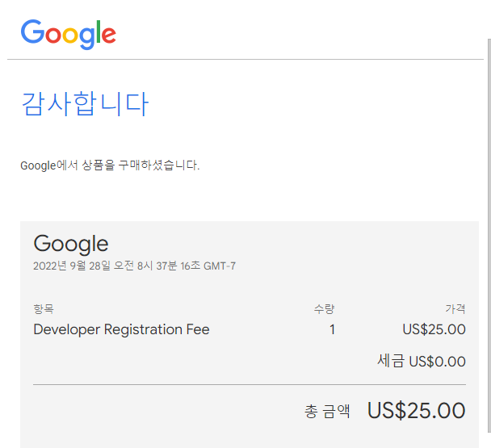Viewport: 491px width, 448px height.
Task: Click the large total amount US$25.00
Action: tap(417, 410)
